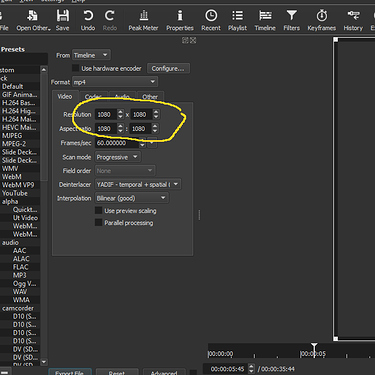
Task: Switch to the Other tab
Action: pos(150,96)
